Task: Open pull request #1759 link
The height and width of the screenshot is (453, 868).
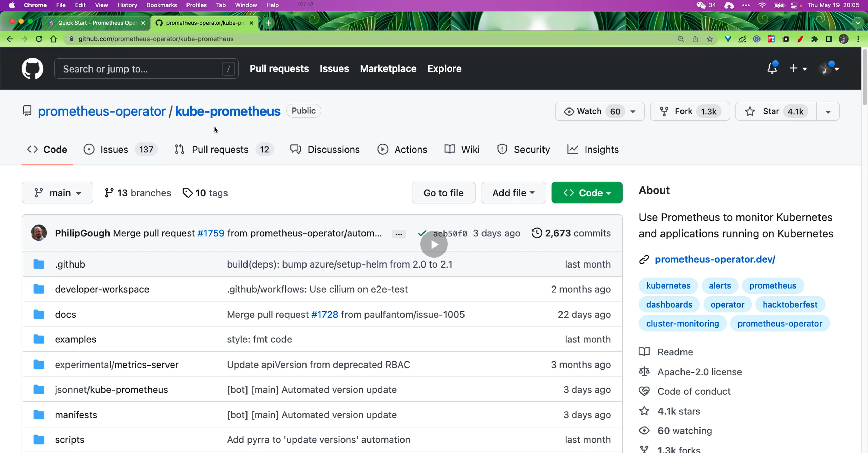Action: (211, 233)
